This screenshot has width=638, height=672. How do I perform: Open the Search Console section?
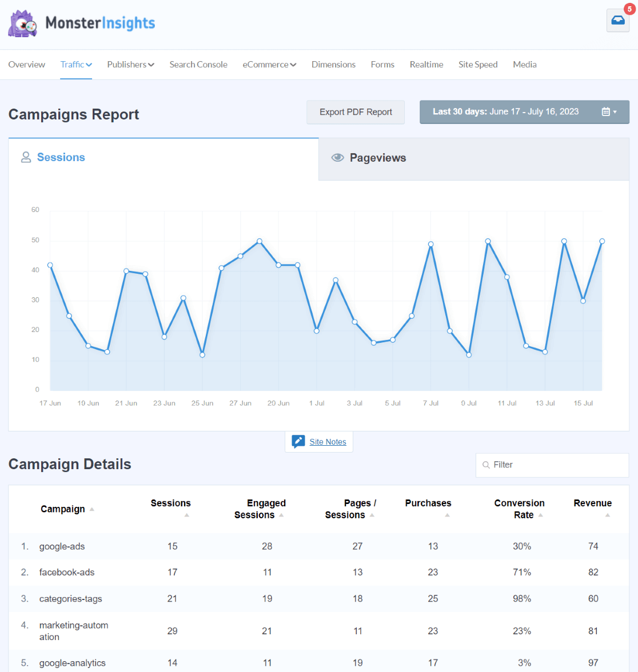click(x=198, y=65)
